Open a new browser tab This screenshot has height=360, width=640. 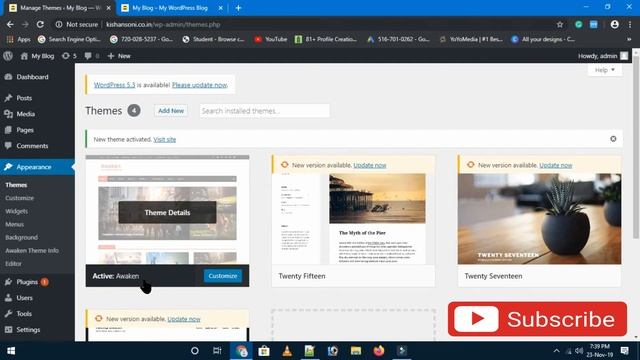point(238,8)
